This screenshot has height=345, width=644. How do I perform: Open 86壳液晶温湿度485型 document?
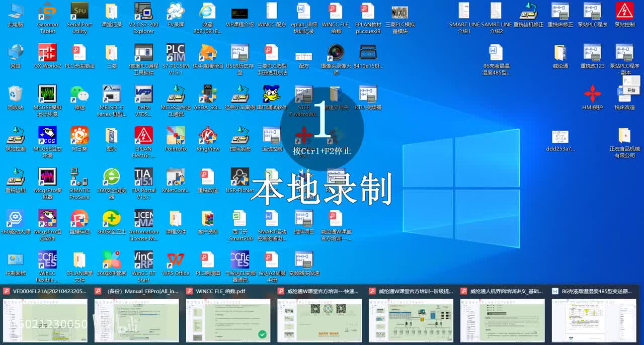tap(496, 59)
